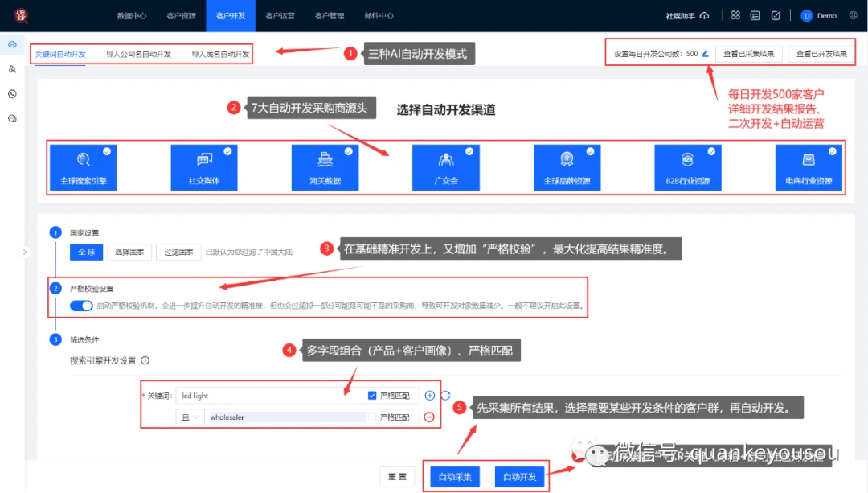Click the 500 daily company count value

692,54
